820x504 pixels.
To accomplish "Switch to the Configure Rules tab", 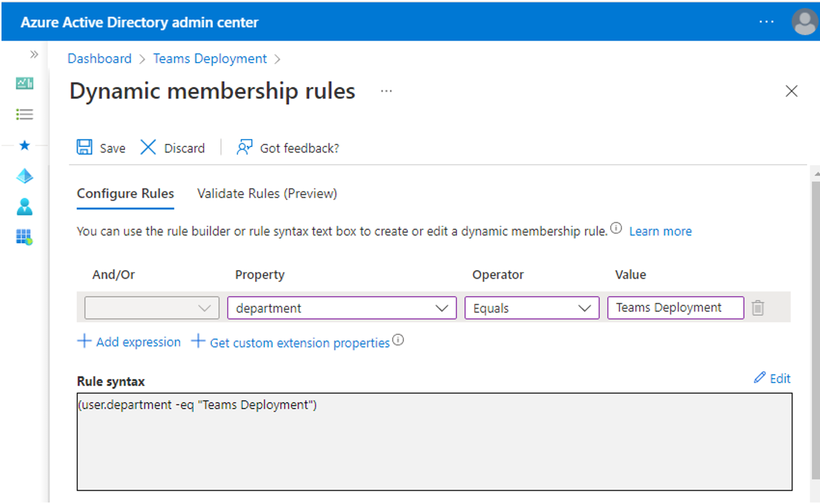I will (x=125, y=194).
